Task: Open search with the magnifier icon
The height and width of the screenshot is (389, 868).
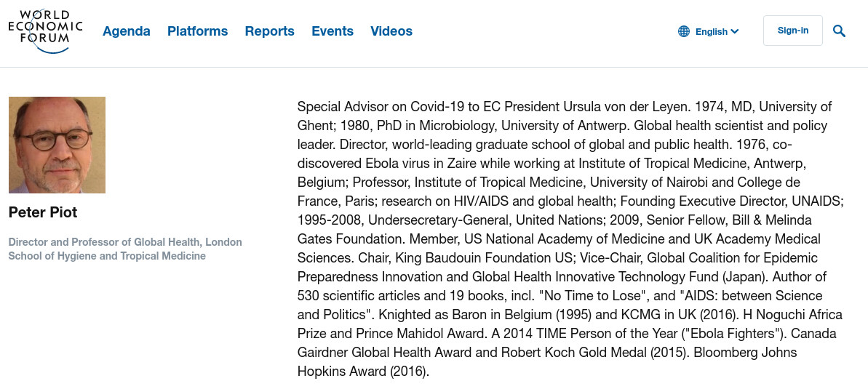Action: 839,31
